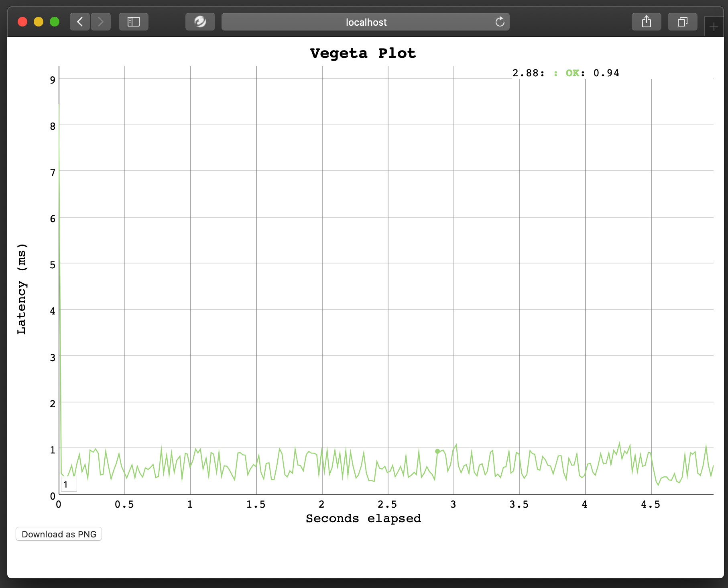Focus the localhost address bar
Viewport: 728px width, 588px height.
click(x=365, y=22)
